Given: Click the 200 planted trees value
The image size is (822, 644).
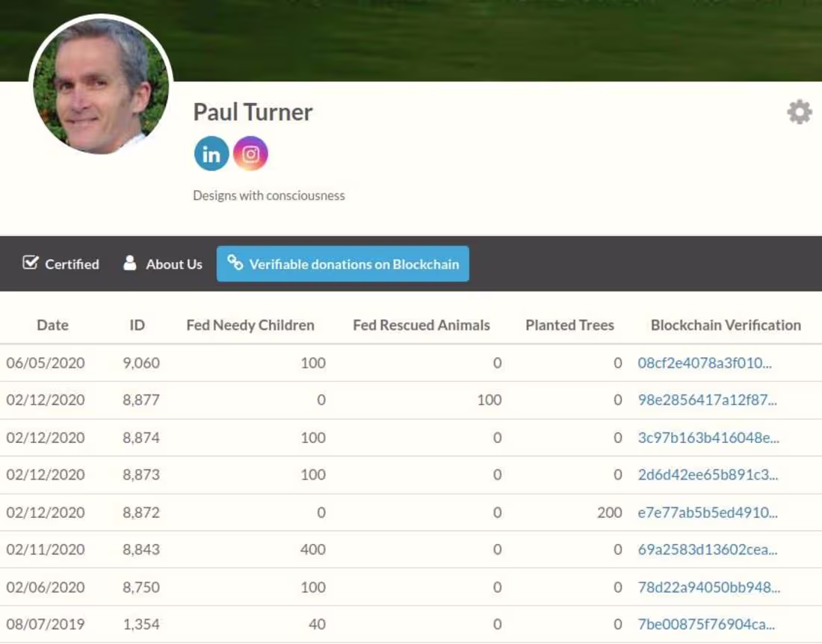Looking at the screenshot, I should coord(610,512).
